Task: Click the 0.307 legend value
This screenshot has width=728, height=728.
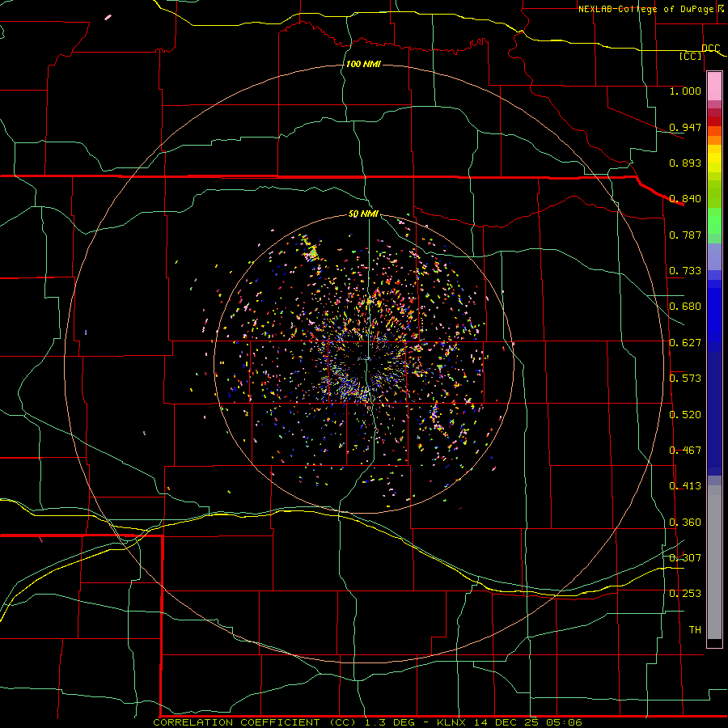Action: [685, 558]
